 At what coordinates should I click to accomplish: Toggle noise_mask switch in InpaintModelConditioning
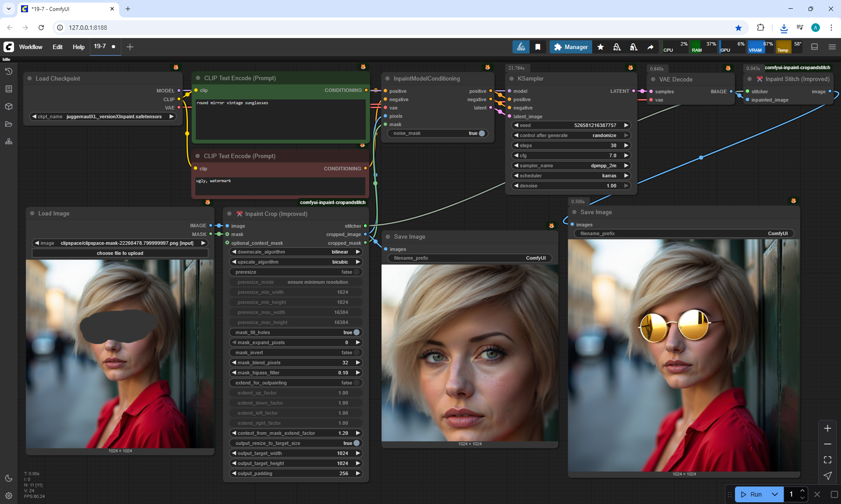point(481,133)
